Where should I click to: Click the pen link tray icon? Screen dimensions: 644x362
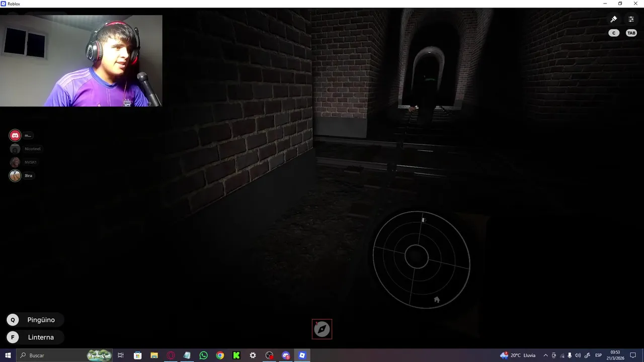click(x=587, y=355)
